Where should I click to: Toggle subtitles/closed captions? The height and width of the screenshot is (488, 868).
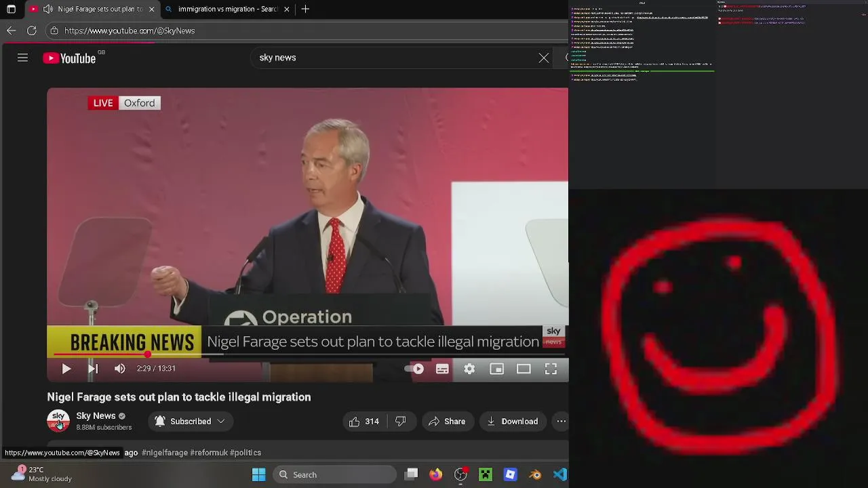pyautogui.click(x=442, y=369)
